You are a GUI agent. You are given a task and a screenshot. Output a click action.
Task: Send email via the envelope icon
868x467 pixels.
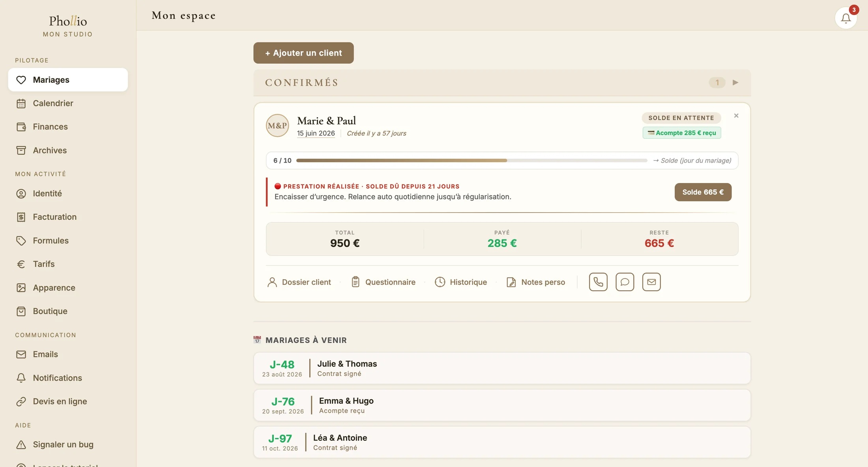pyautogui.click(x=651, y=282)
